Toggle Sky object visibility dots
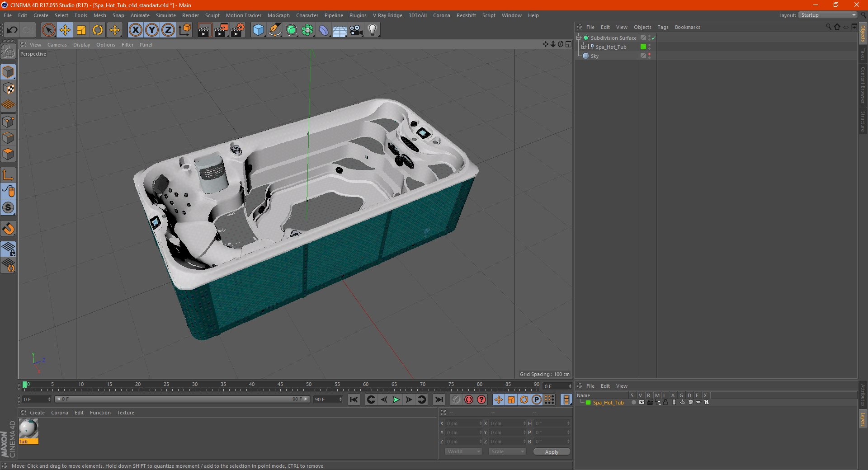This screenshot has height=470, width=868. (x=650, y=56)
